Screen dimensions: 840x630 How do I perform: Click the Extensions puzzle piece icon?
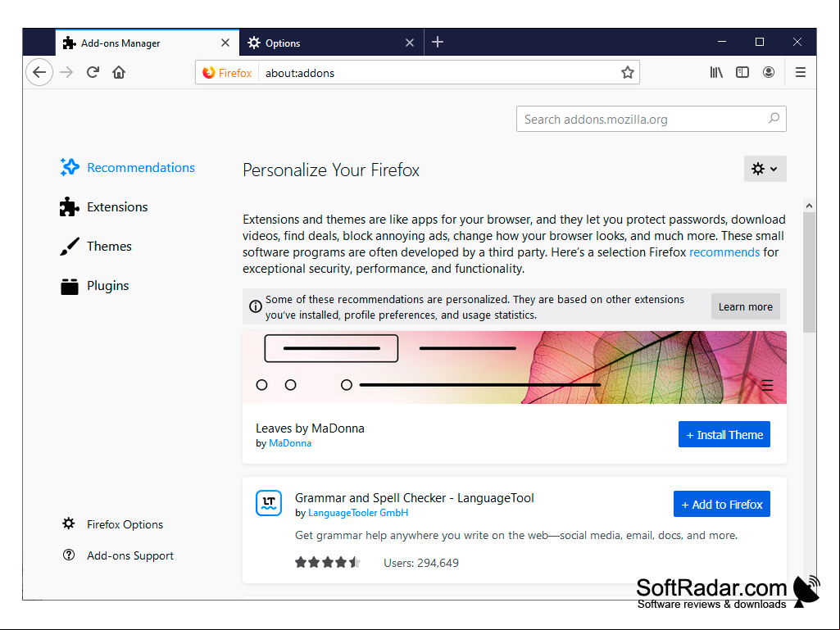click(x=70, y=206)
